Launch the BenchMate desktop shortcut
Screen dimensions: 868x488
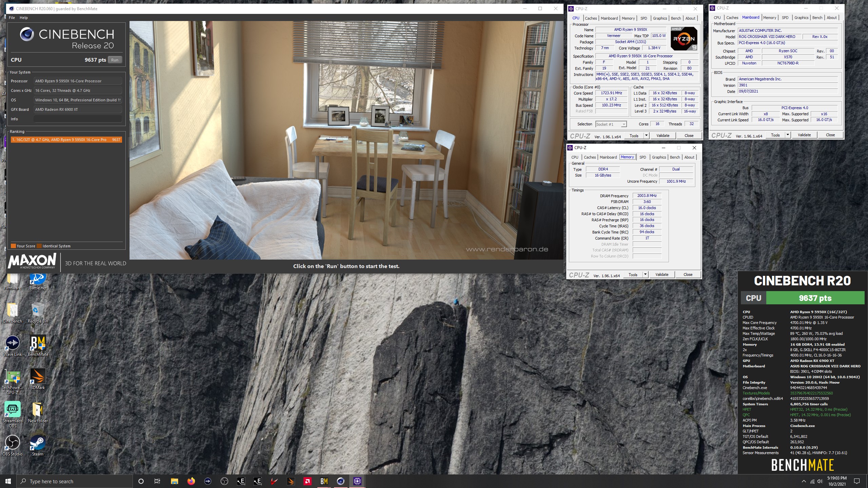pos(38,346)
